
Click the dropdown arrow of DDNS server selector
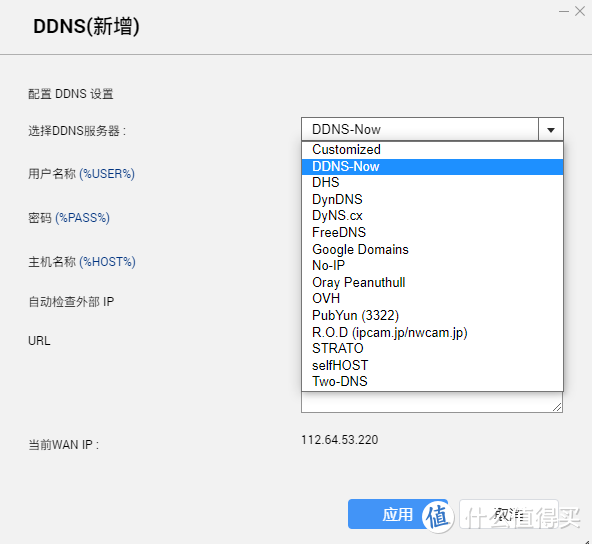[x=550, y=129]
